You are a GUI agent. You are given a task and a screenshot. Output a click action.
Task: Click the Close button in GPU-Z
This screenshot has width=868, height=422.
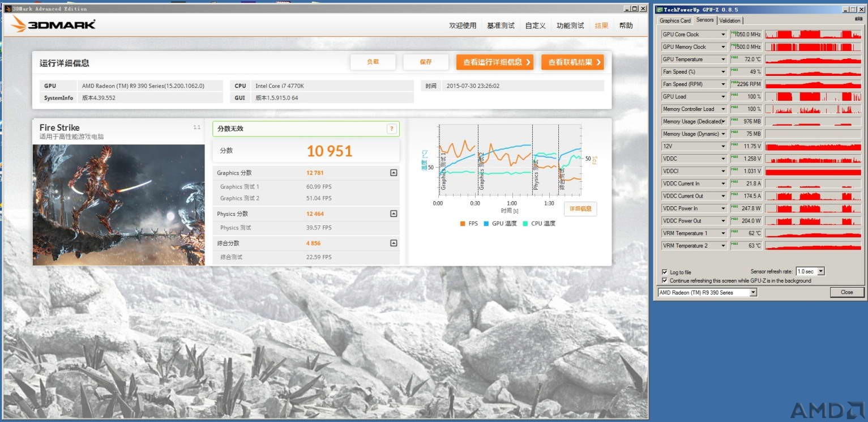click(x=847, y=292)
